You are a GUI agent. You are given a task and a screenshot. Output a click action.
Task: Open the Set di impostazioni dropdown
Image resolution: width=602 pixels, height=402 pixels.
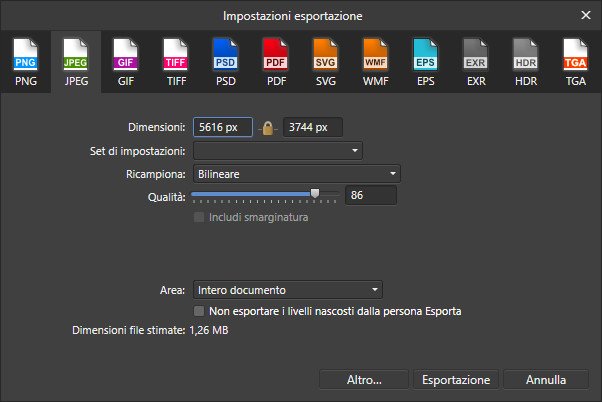[278, 151]
